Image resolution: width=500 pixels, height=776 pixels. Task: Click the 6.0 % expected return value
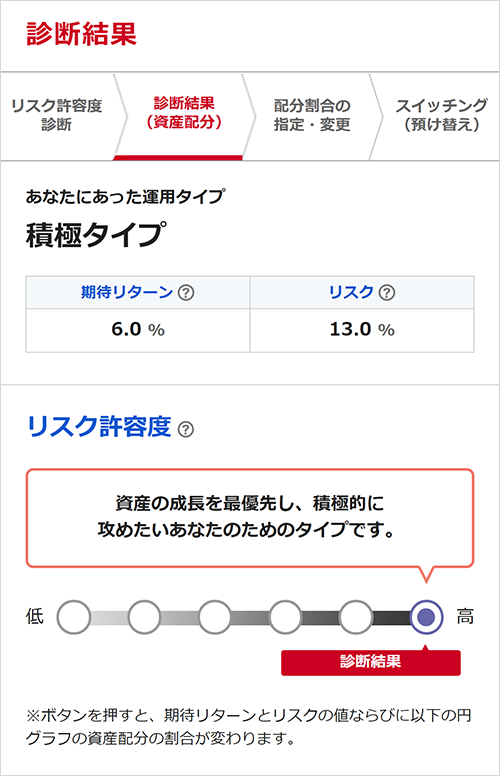click(x=138, y=330)
